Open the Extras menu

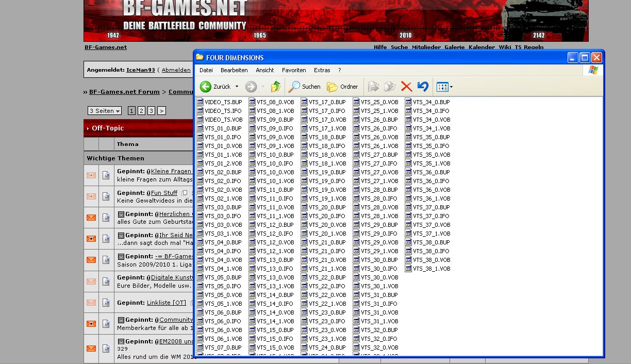(x=322, y=70)
